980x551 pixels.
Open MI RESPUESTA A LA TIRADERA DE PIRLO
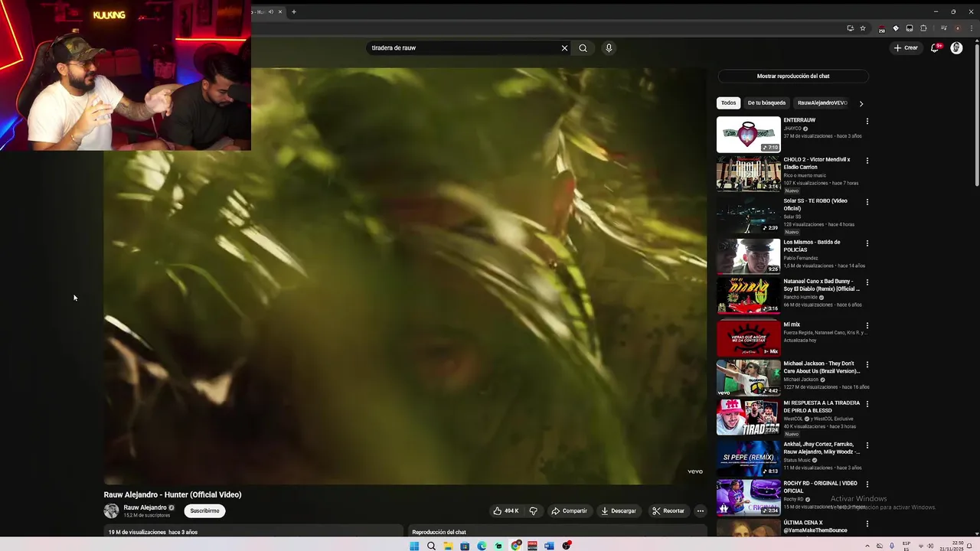[822, 406]
